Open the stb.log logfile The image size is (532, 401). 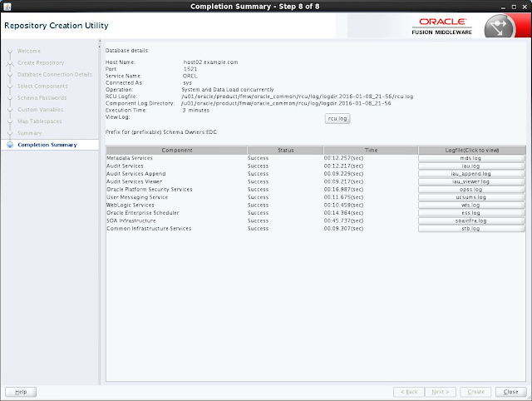tap(471, 229)
